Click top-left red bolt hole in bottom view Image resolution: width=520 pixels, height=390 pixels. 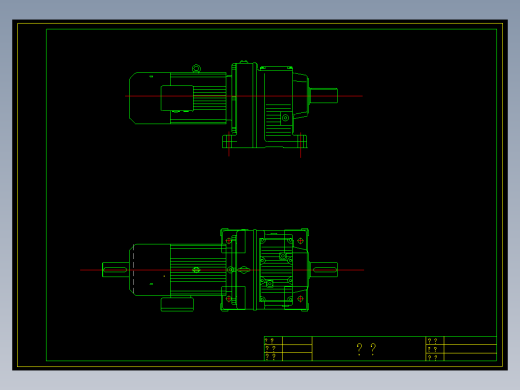(x=229, y=241)
